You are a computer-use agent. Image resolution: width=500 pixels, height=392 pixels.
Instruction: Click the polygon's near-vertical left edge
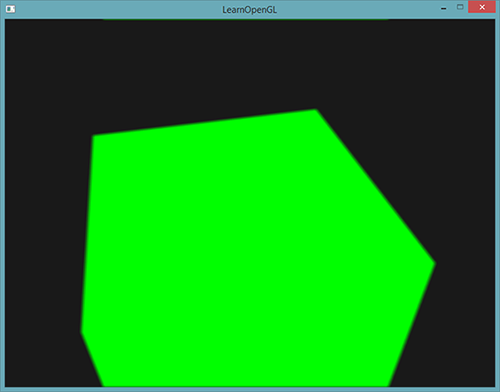(x=87, y=233)
